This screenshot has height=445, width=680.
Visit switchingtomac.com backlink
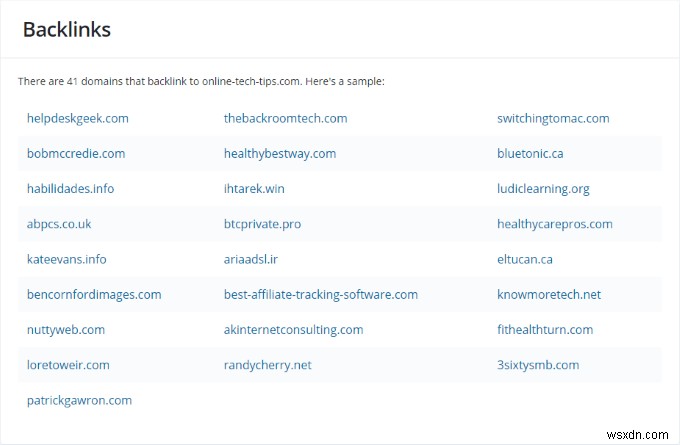(x=553, y=118)
